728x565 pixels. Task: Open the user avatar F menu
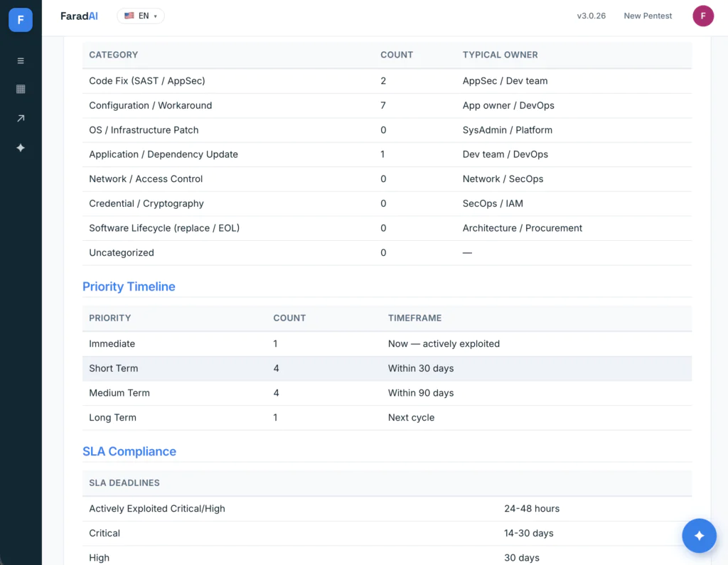coord(703,16)
